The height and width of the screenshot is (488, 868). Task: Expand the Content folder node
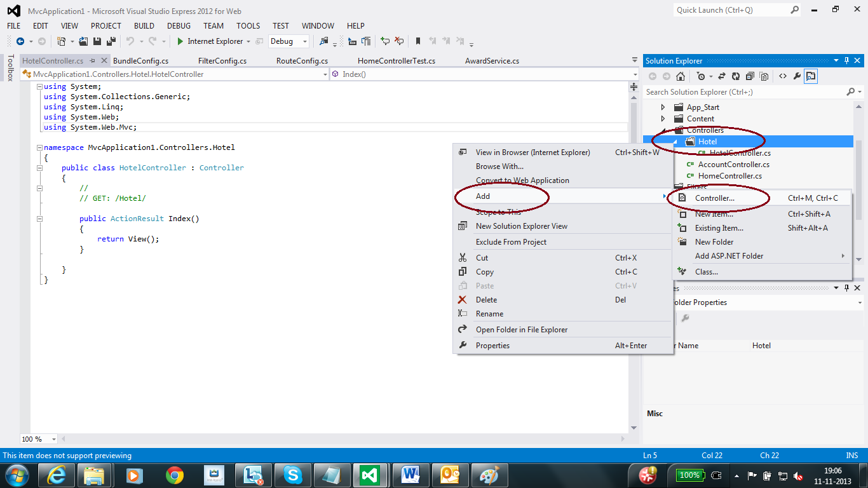point(663,119)
